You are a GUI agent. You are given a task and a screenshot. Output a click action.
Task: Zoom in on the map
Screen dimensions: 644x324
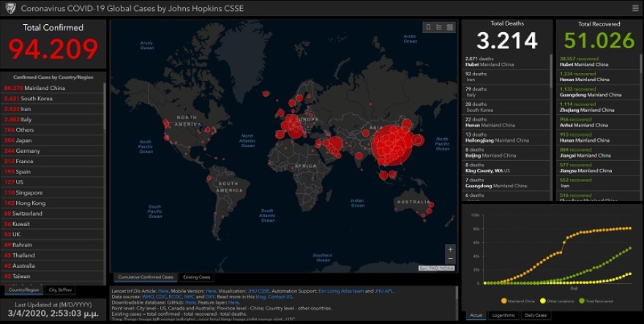pos(450,249)
